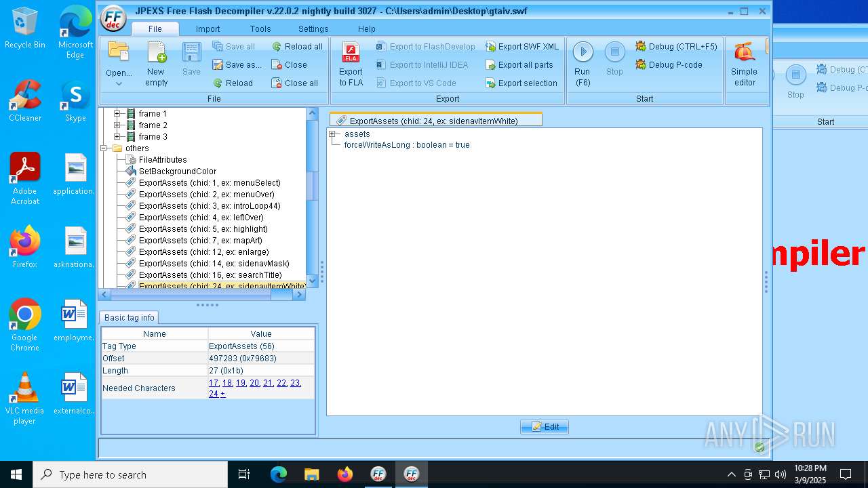This screenshot has width=868, height=488.
Task: Click the Open file toolbar icon
Action: (x=119, y=53)
